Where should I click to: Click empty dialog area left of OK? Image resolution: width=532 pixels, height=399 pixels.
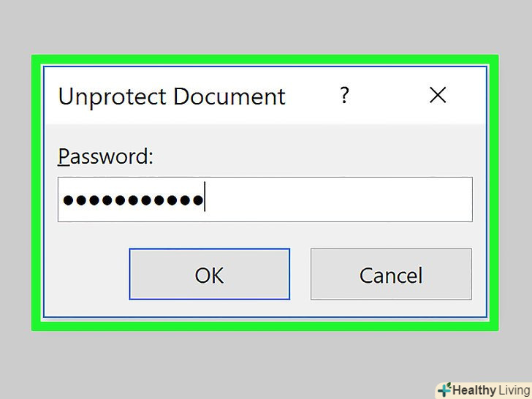88,274
